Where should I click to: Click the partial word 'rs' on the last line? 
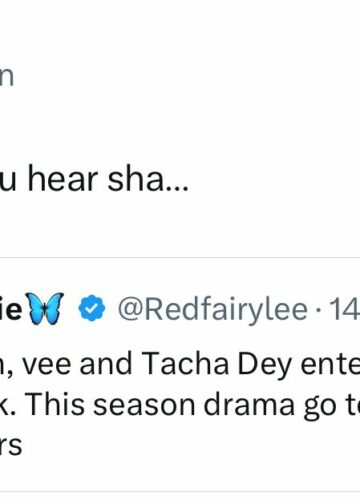(11, 447)
